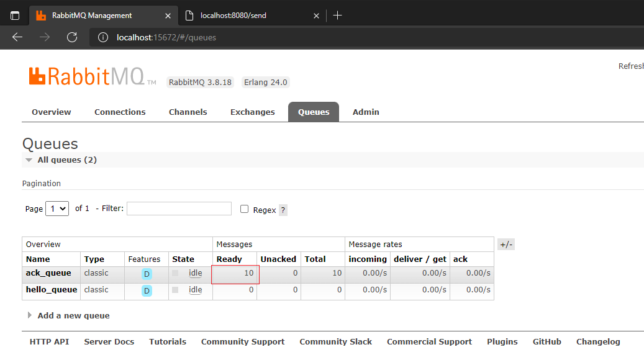Sort the table by the State column
This screenshot has height=360, width=644.
click(183, 259)
